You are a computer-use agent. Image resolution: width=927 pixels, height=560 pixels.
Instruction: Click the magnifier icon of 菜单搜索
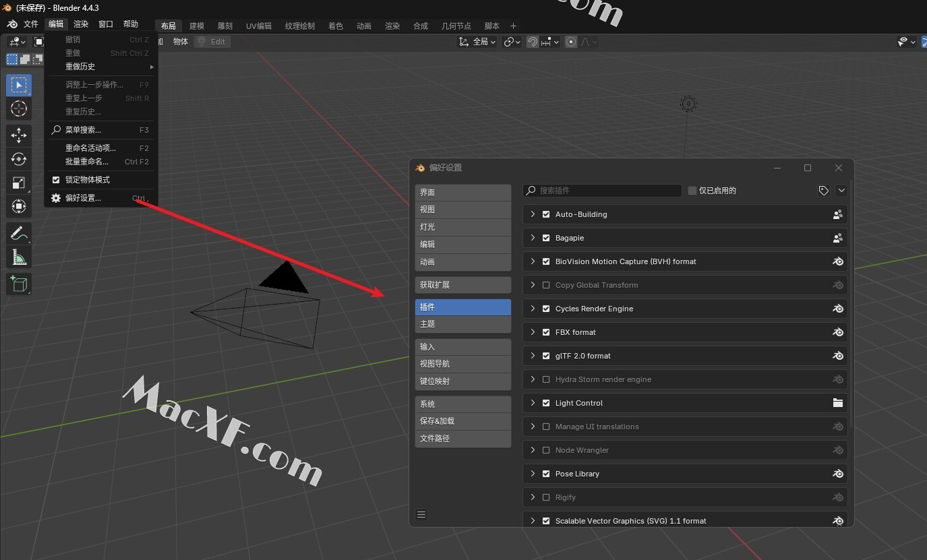(56, 129)
